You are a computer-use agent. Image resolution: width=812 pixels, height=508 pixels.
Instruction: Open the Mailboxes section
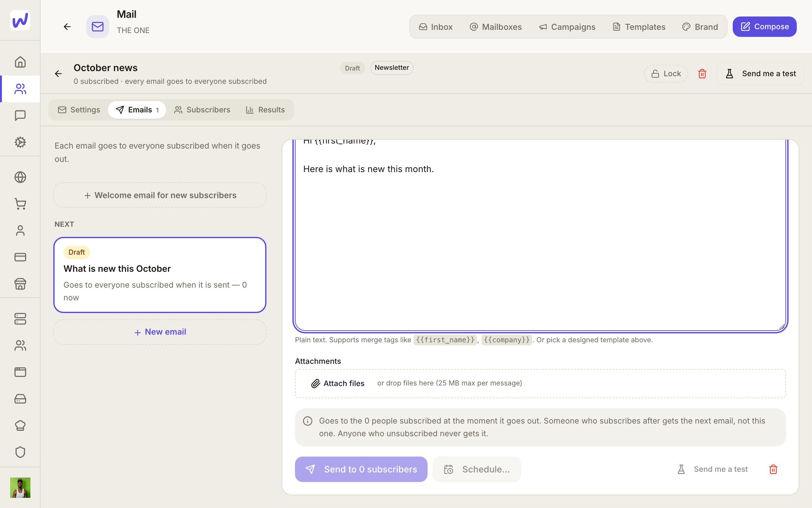(x=495, y=27)
